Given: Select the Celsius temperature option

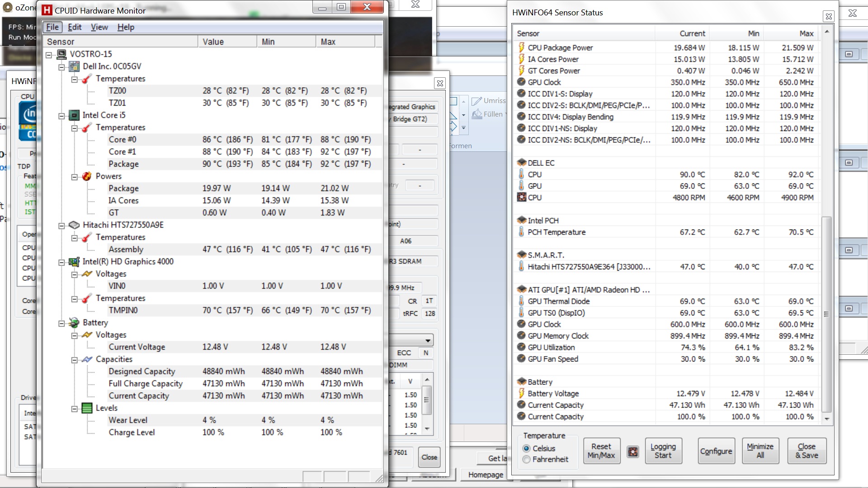Looking at the screenshot, I should pos(526,449).
